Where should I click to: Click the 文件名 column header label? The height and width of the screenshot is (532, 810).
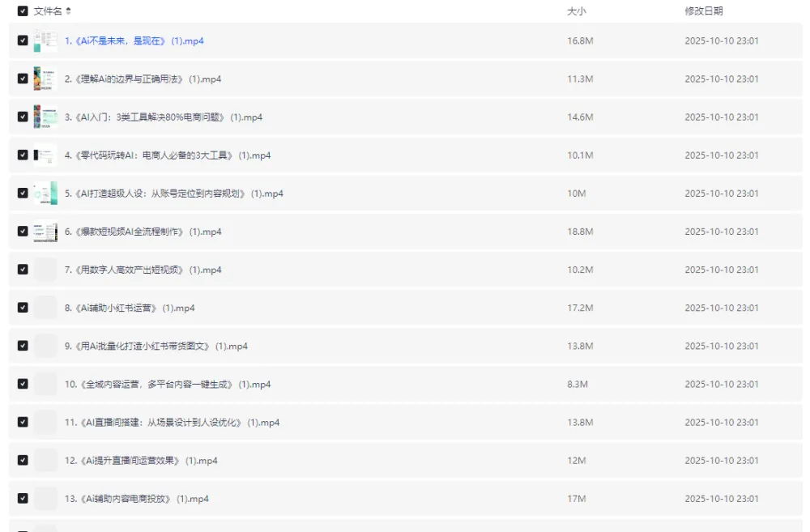[x=48, y=11]
